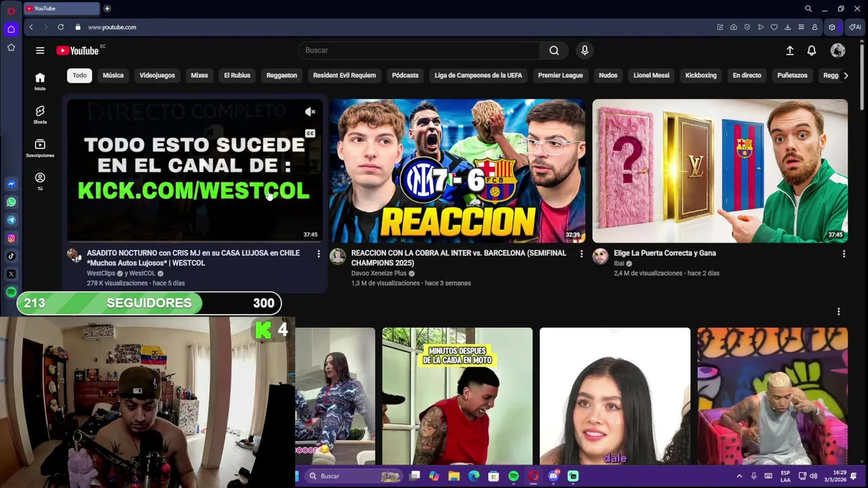This screenshot has height=488, width=868.
Task: Open the Shorts shelf three-dot options menu
Action: (838, 312)
